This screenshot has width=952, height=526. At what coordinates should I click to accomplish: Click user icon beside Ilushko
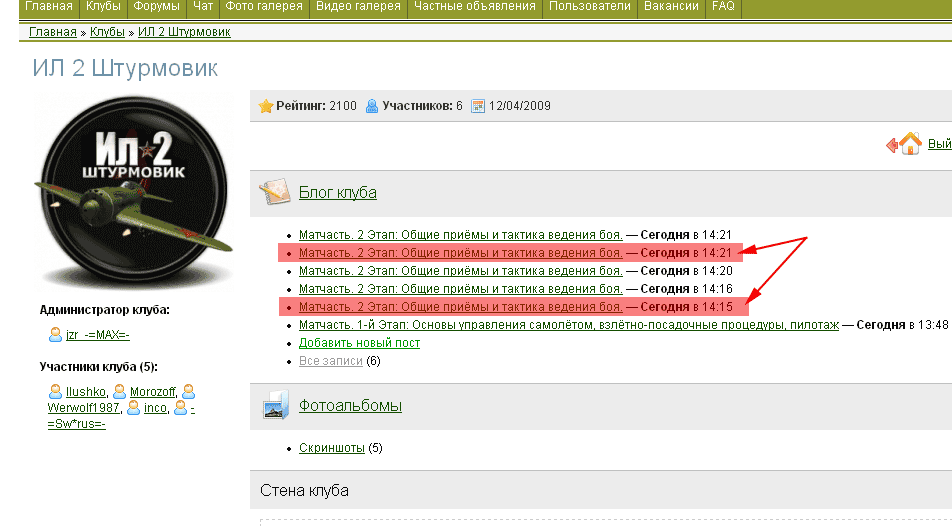(55, 392)
